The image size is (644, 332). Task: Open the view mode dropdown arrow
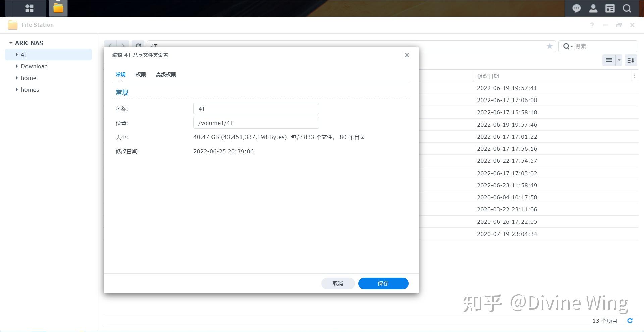(619, 60)
